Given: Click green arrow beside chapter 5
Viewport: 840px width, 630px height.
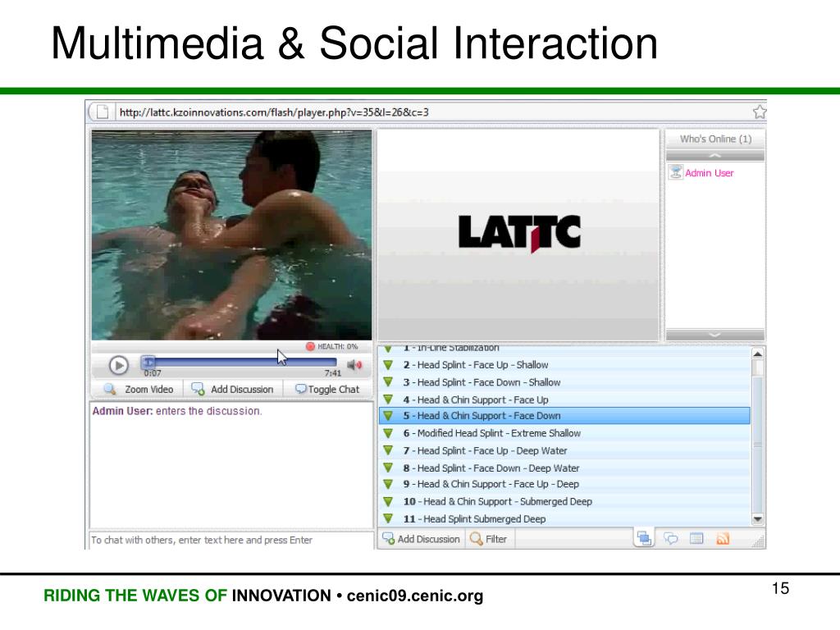Looking at the screenshot, I should pos(388,415).
